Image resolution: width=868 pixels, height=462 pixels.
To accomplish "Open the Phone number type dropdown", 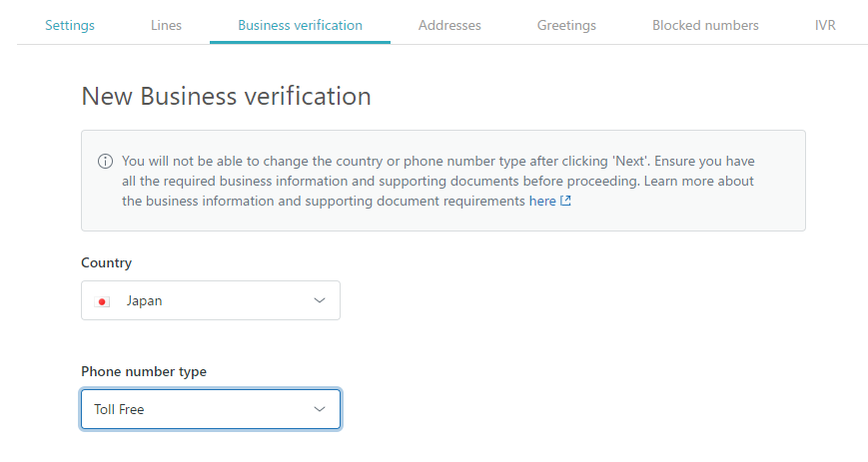I will pyautogui.click(x=211, y=409).
